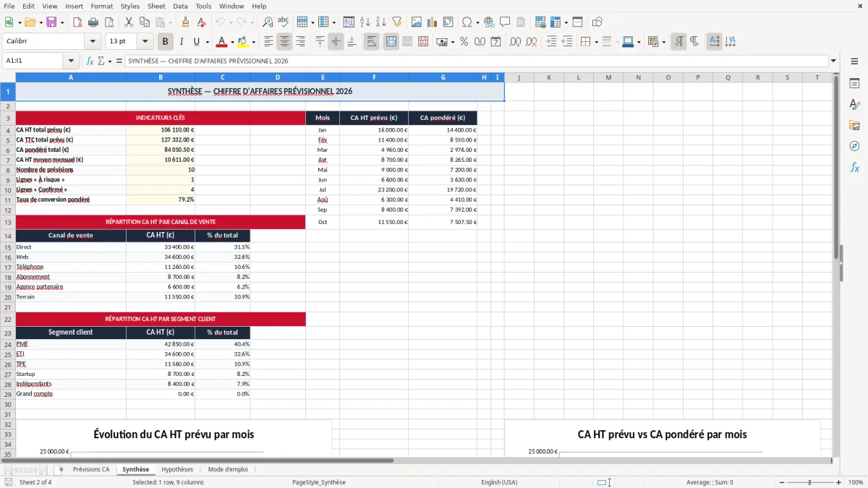The height and width of the screenshot is (488, 868).
Task: Open the Function Wizard (fx) beside Name Box
Action: pyautogui.click(x=90, y=61)
